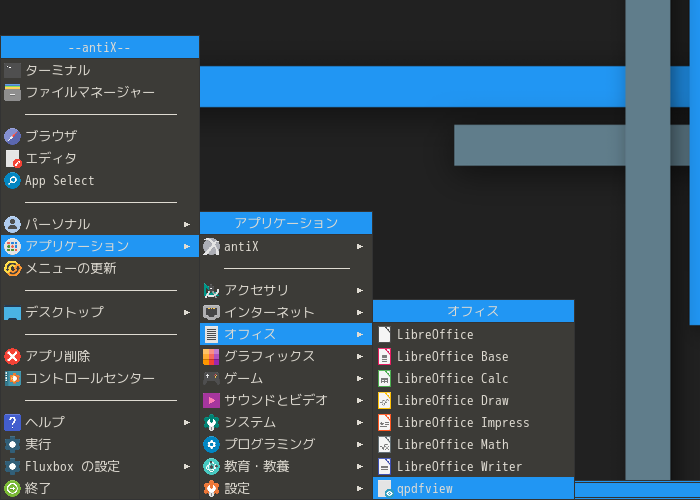Click the qpdfview document icon

(385, 488)
